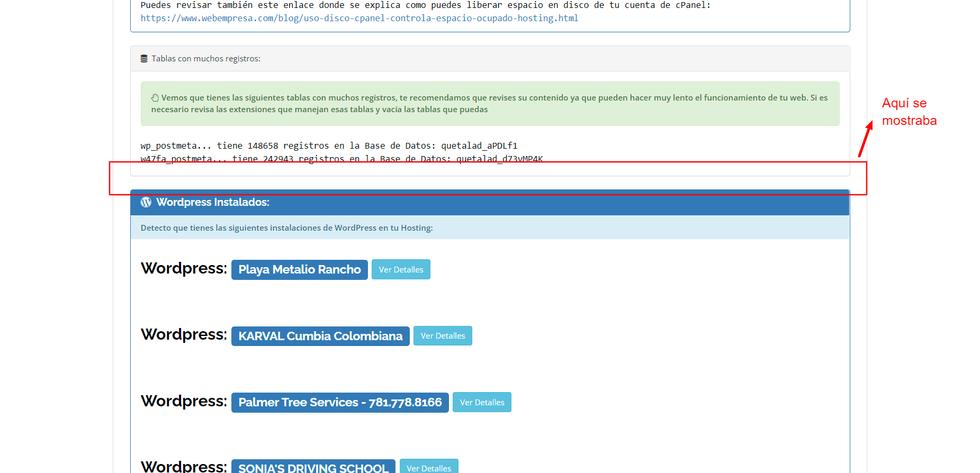This screenshot has height=473, width=980.
Task: Click the Wordpress Instalados heading text
Action: point(213,202)
